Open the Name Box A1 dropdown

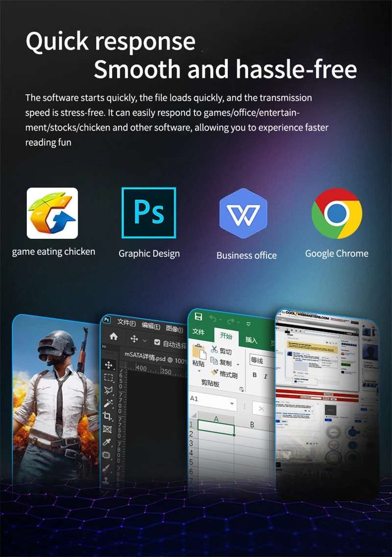pyautogui.click(x=232, y=404)
